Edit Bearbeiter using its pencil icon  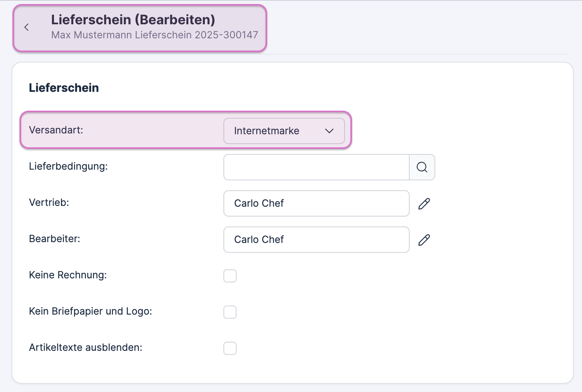click(424, 240)
